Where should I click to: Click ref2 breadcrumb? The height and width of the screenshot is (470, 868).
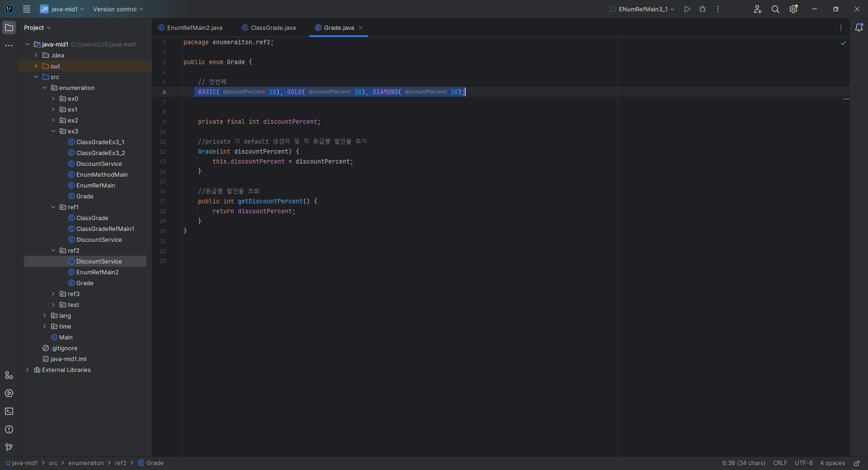pos(120,463)
